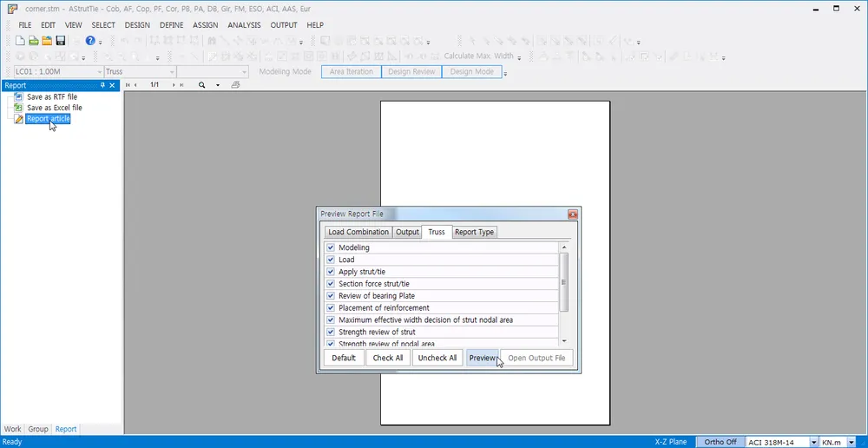Click the Save as Excel file icon
Screen dimensions: 868x448
pyautogui.click(x=19, y=108)
